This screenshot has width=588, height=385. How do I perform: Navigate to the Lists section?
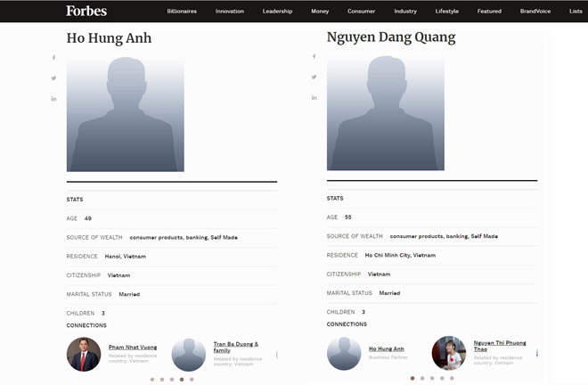[576, 12]
